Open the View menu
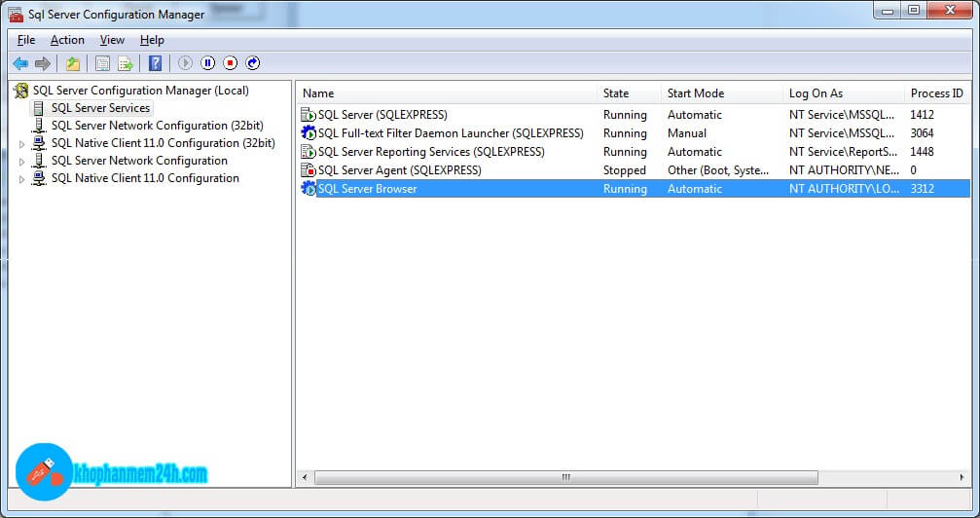Screen dimensions: 980x518 112,40
